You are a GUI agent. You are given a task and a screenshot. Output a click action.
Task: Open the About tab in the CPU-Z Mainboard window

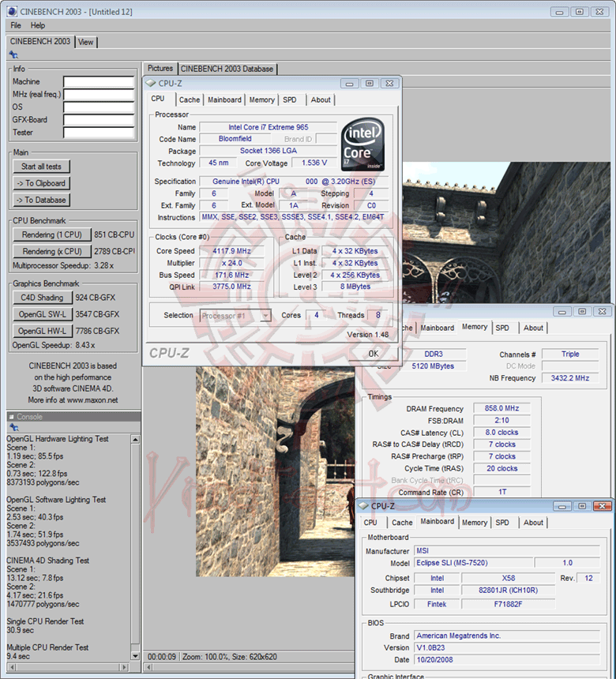533,523
